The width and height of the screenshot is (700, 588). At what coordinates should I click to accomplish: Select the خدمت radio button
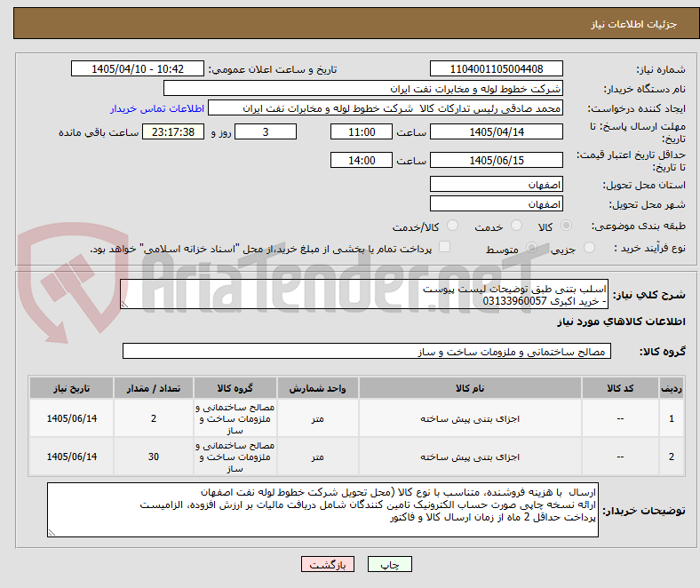point(516,226)
